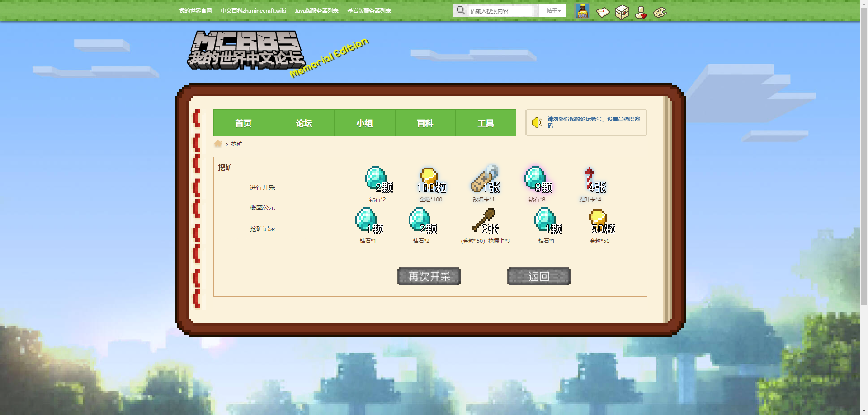Open the 首页 tab
The image size is (868, 415).
coord(244,123)
